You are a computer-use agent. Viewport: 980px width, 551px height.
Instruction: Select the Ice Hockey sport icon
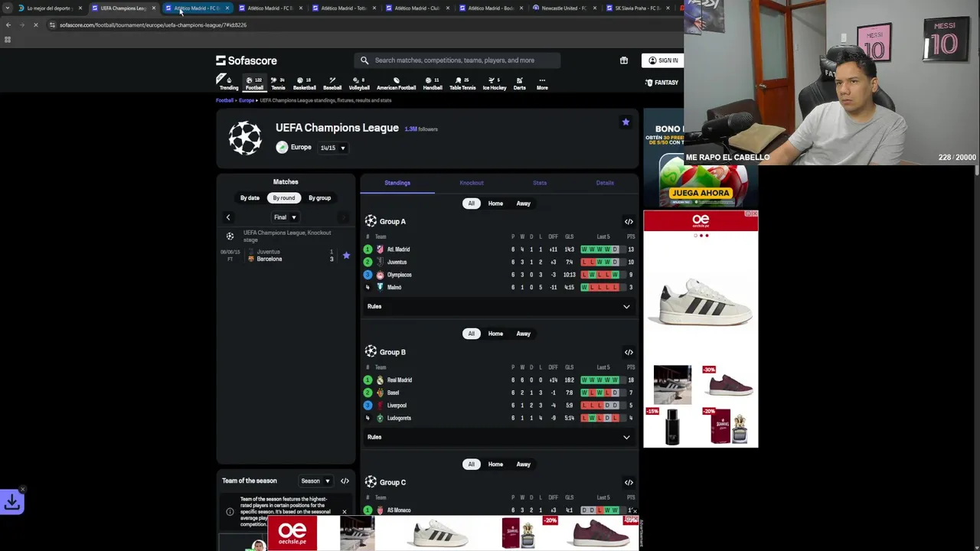pyautogui.click(x=495, y=83)
